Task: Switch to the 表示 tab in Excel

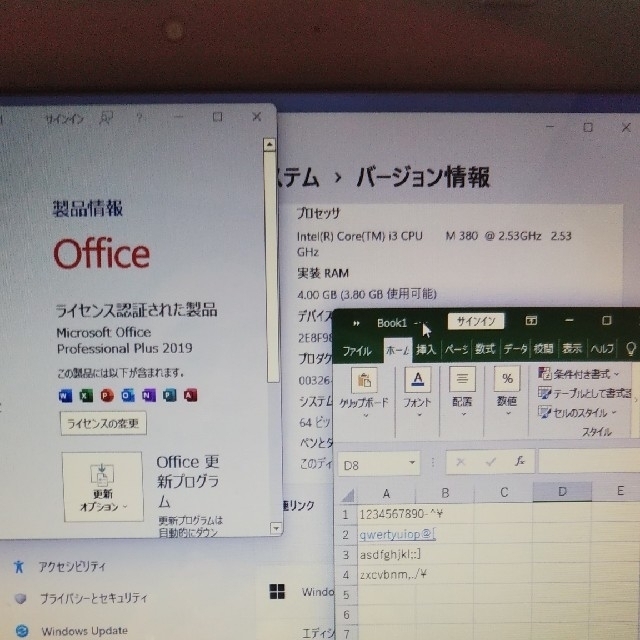Action: point(572,349)
